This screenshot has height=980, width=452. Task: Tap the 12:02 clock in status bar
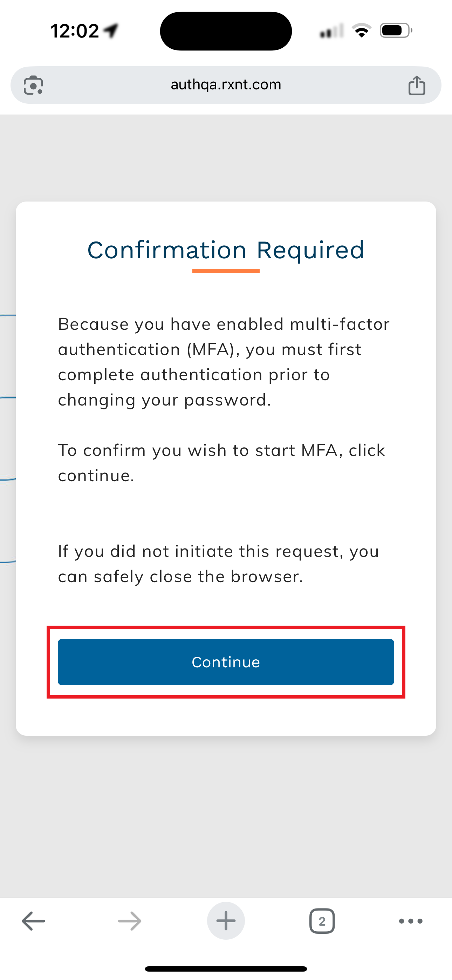pos(75,31)
